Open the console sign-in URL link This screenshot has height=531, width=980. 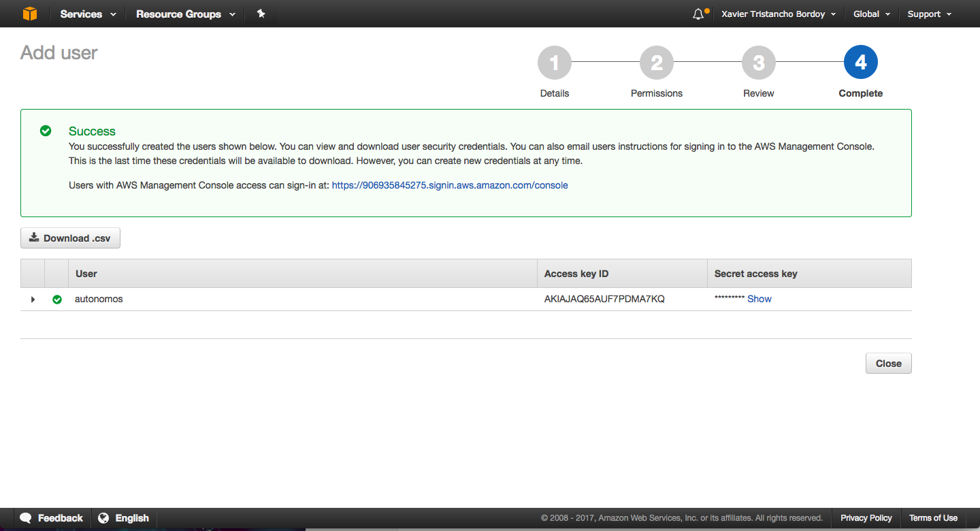click(x=450, y=185)
